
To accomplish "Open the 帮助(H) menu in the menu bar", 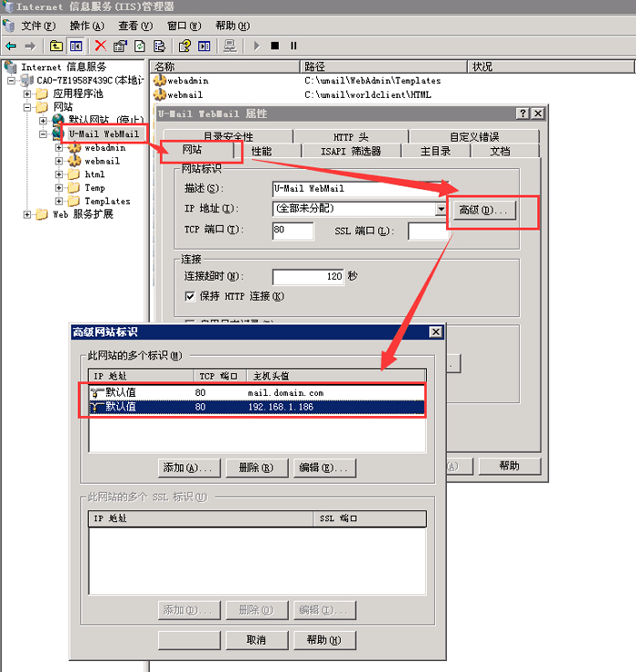I will click(233, 25).
